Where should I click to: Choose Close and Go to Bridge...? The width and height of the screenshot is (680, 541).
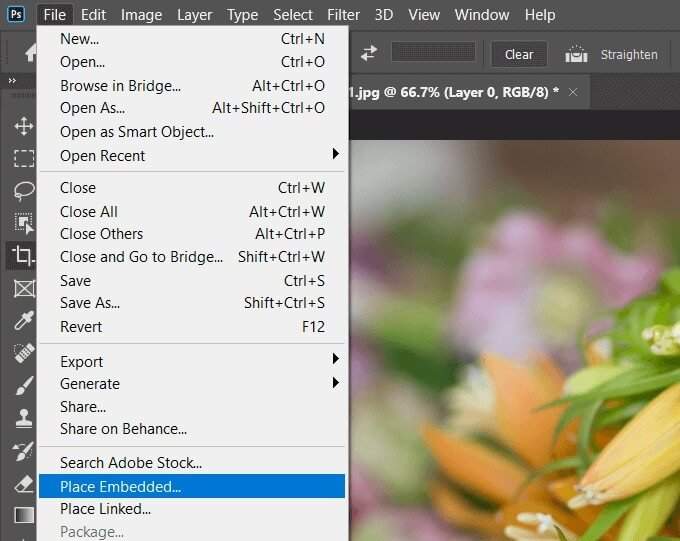click(192, 257)
